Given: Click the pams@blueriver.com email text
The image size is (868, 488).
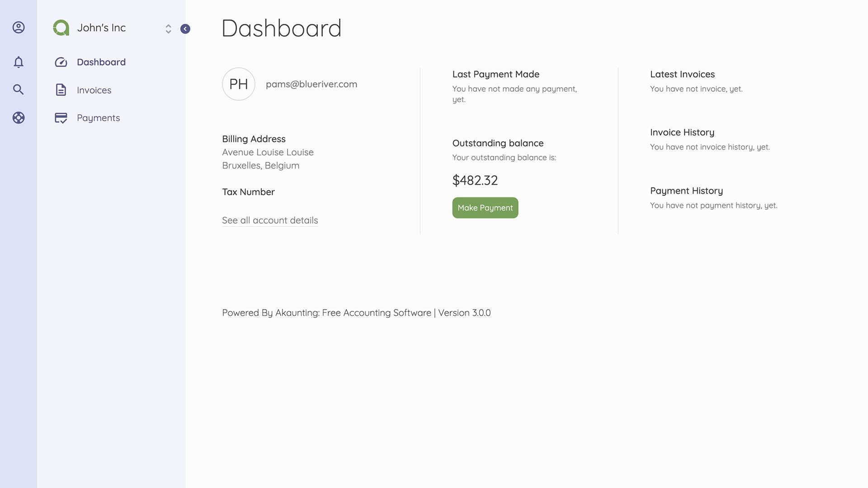Looking at the screenshot, I should pos(311,84).
